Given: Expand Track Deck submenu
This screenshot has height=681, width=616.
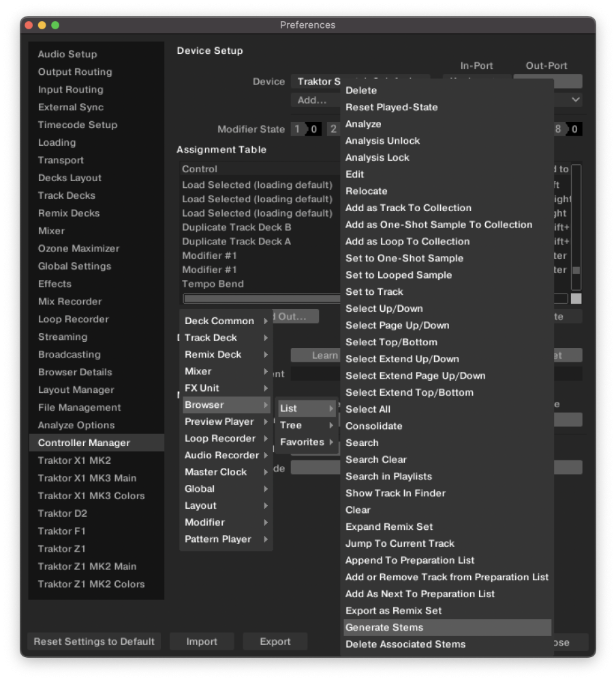Looking at the screenshot, I should pyautogui.click(x=226, y=338).
